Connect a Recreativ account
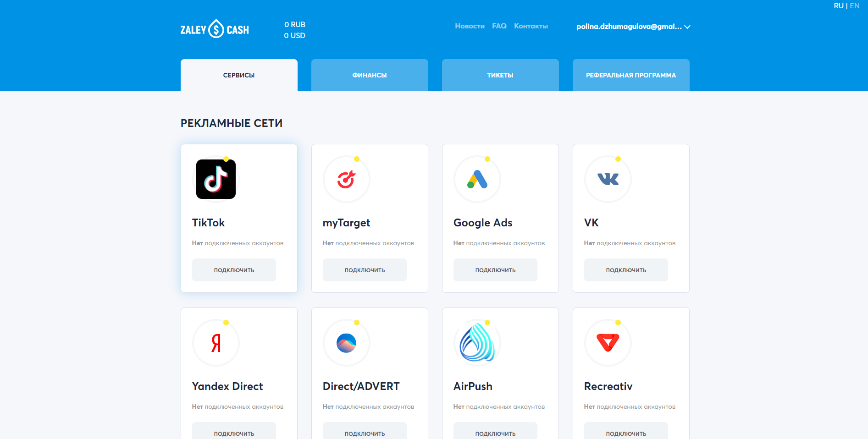The width and height of the screenshot is (868, 439). (626, 431)
